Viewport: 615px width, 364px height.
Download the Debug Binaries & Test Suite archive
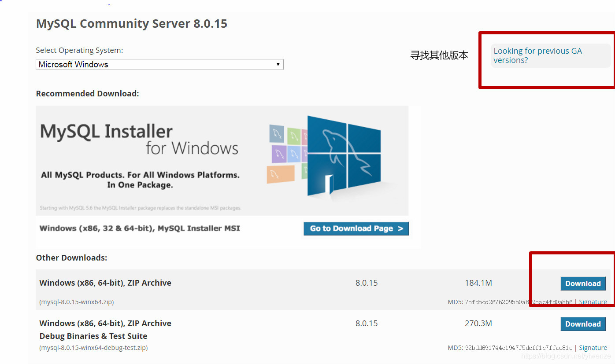tap(583, 324)
